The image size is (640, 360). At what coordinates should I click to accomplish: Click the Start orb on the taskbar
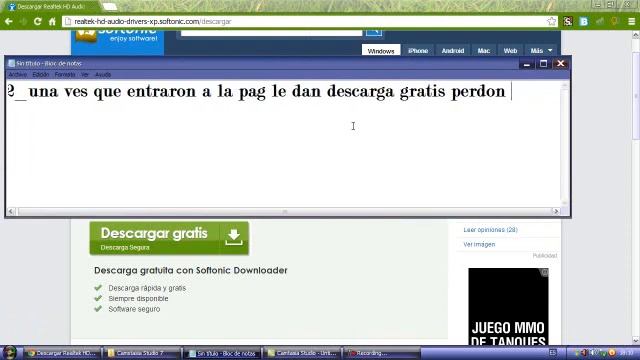(x=9, y=353)
